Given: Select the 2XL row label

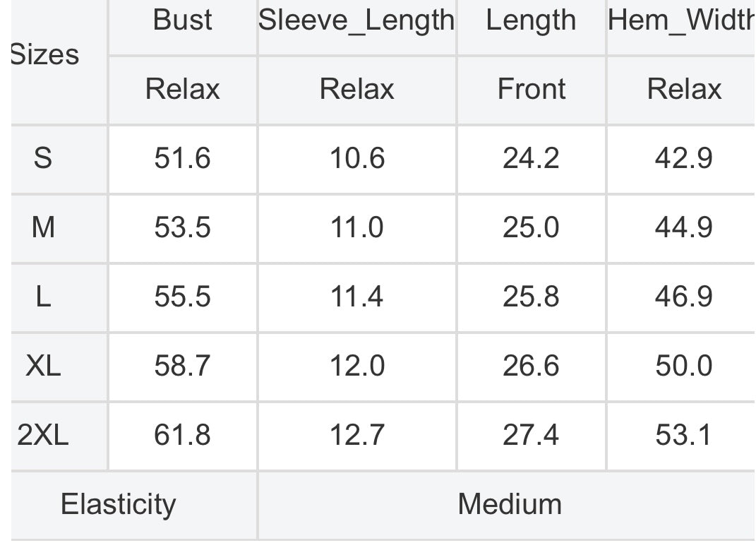Looking at the screenshot, I should click(x=59, y=436).
